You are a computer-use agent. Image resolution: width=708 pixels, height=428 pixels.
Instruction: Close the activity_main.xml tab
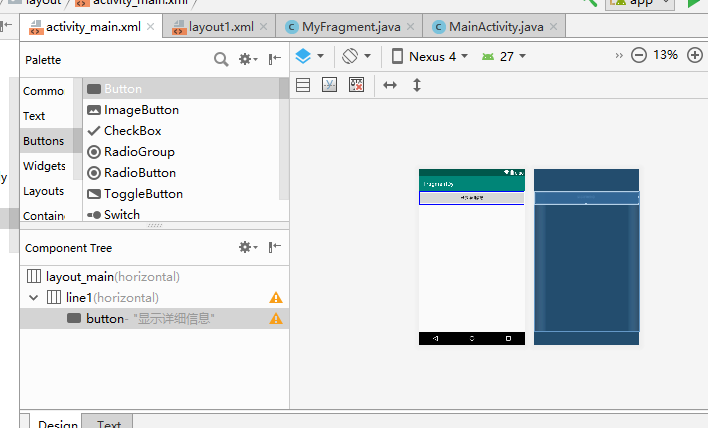click(151, 27)
